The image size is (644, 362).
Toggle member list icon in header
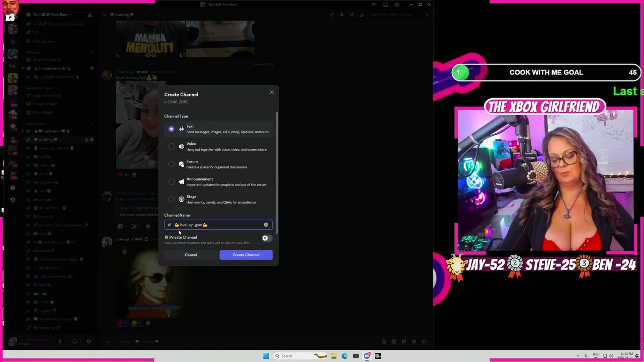coord(362,15)
